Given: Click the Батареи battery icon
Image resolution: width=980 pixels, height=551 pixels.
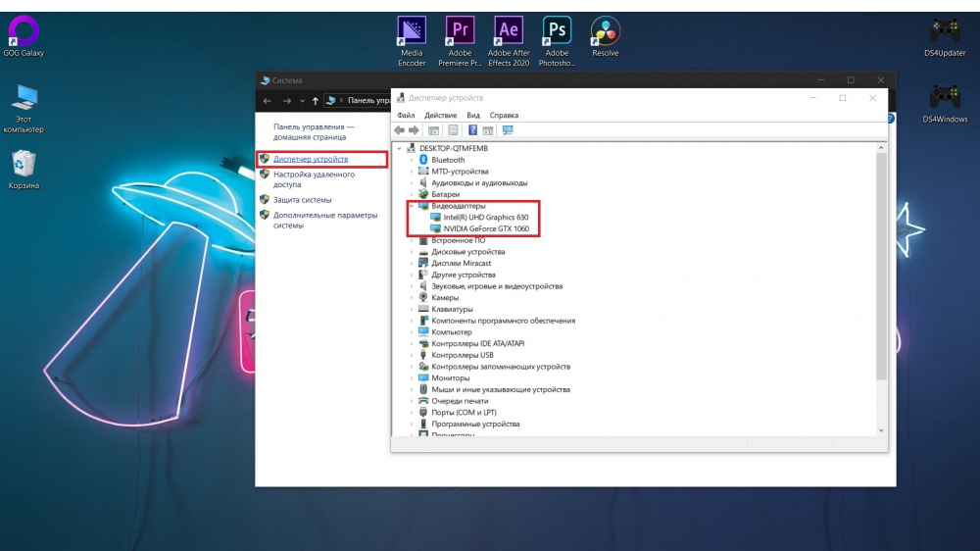Looking at the screenshot, I should (423, 194).
